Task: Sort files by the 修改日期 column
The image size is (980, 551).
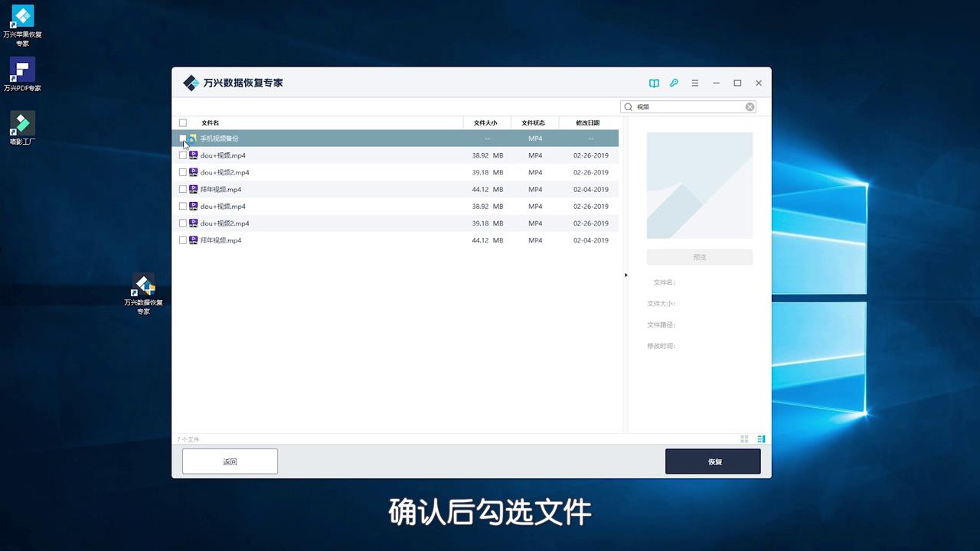Action: [590, 122]
